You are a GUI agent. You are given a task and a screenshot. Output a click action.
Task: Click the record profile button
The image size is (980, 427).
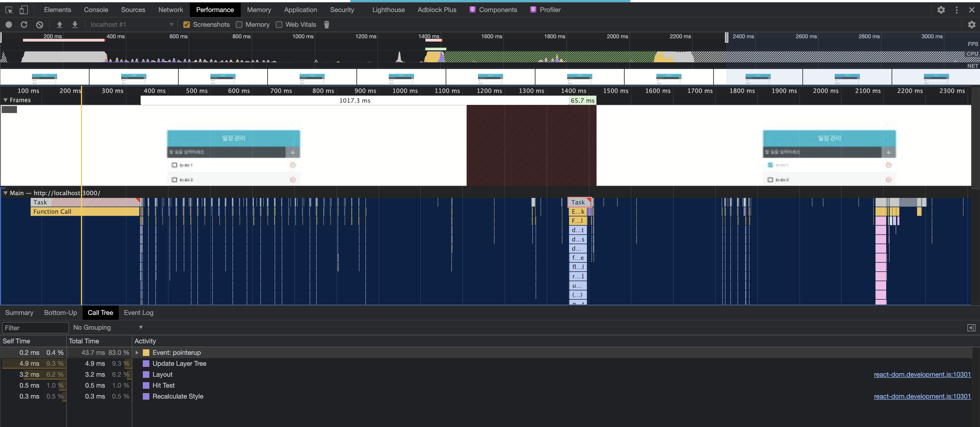click(x=9, y=25)
